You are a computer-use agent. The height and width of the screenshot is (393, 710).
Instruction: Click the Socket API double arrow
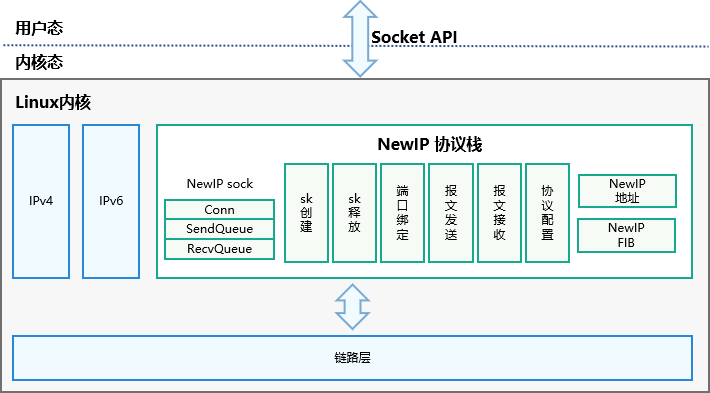point(360,38)
